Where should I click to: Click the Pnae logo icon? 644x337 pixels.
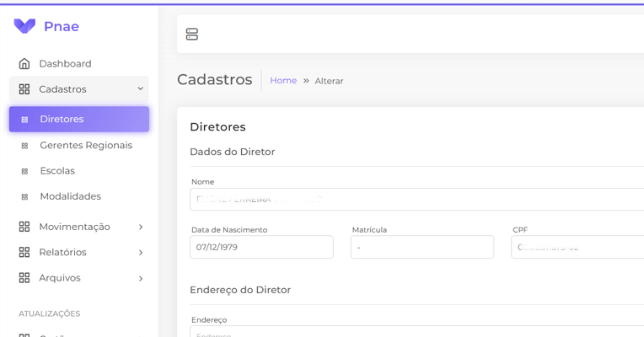[x=24, y=26]
